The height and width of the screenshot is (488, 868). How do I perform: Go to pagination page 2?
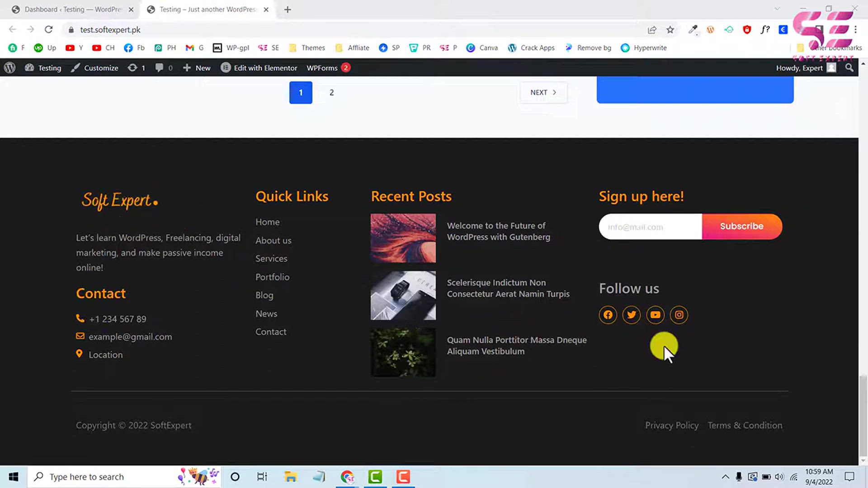[x=331, y=93]
